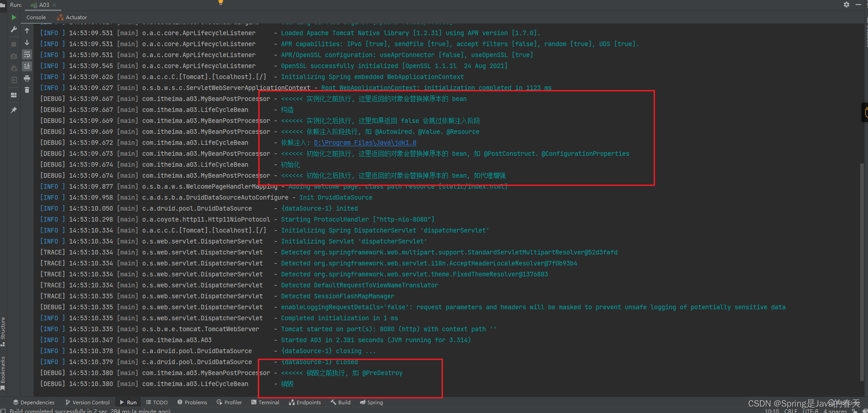This screenshot has width=868, height=413.
Task: Click the camera thread dump icon
Action: tap(14, 56)
